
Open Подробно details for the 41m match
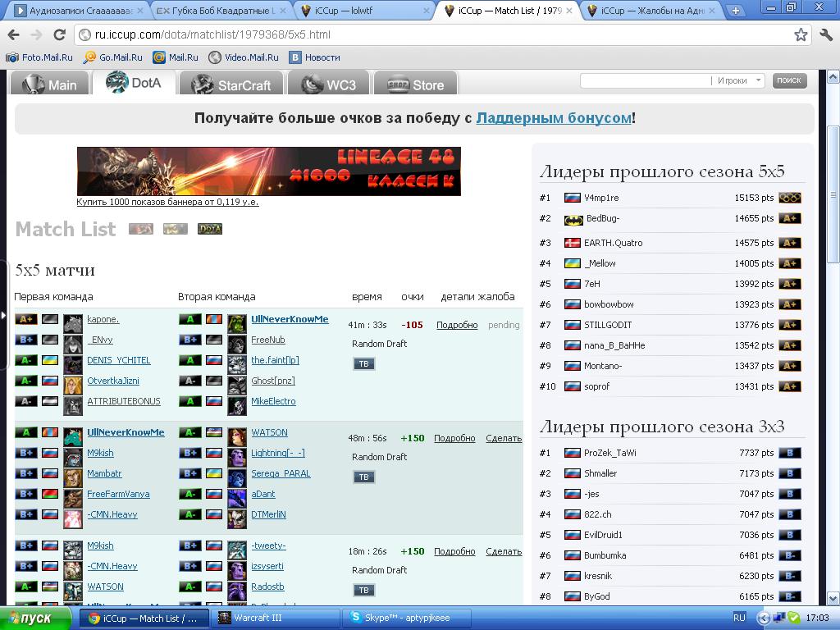point(457,325)
